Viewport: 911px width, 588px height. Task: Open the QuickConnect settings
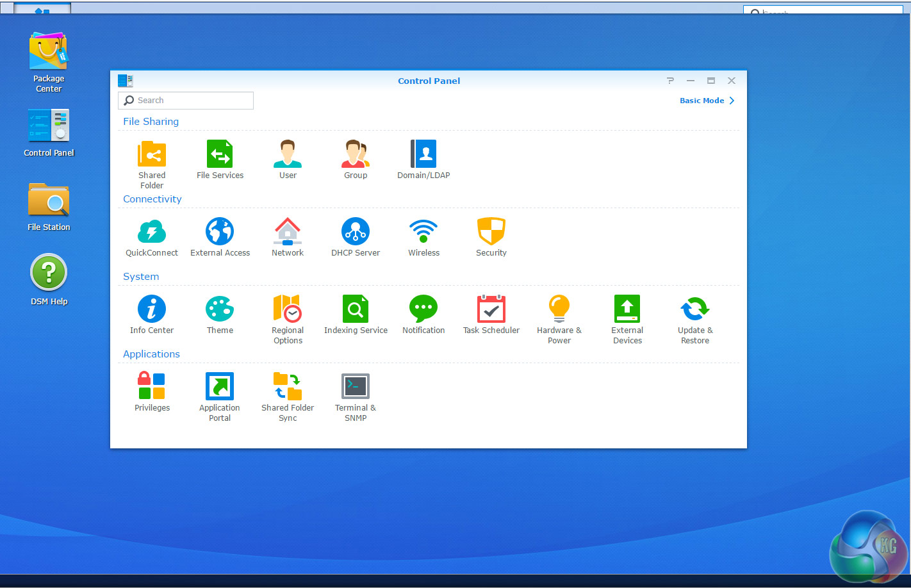152,233
